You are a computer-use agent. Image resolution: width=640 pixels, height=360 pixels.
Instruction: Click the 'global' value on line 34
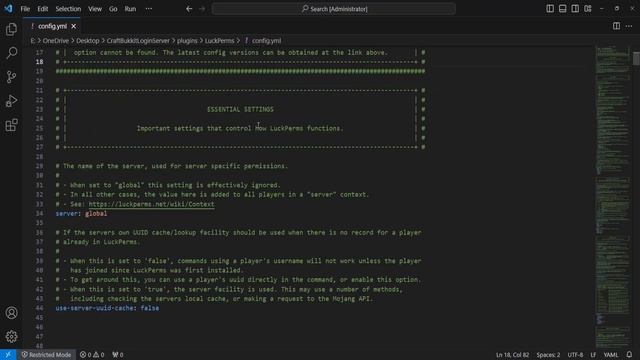pyautogui.click(x=96, y=213)
